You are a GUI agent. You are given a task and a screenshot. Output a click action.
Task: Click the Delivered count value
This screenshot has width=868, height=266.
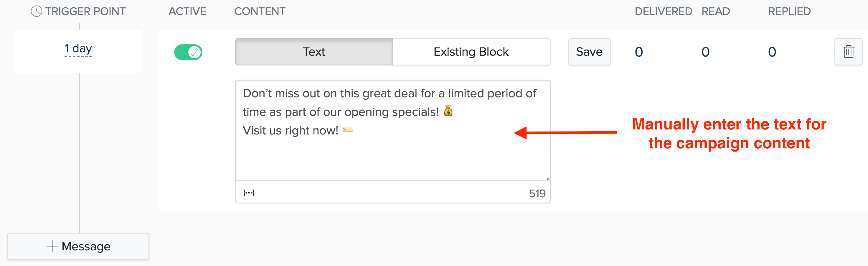[x=638, y=52]
